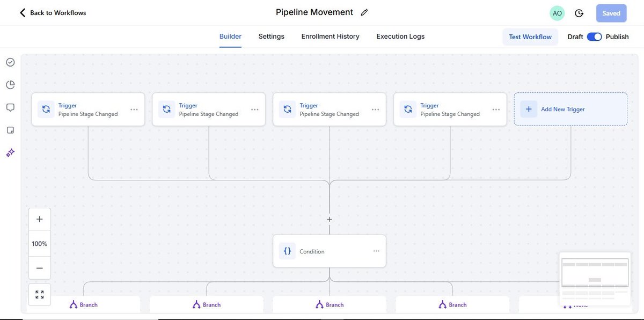Click the fit-to-screen icon below zoom controls
Viewport: 644px width, 320px height.
(39, 294)
